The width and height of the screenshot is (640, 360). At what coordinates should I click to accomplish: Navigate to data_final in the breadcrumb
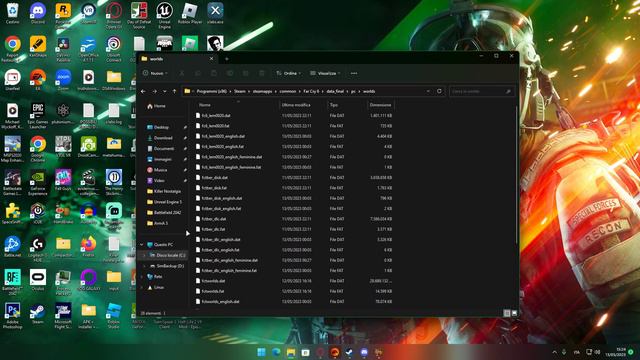pos(335,91)
